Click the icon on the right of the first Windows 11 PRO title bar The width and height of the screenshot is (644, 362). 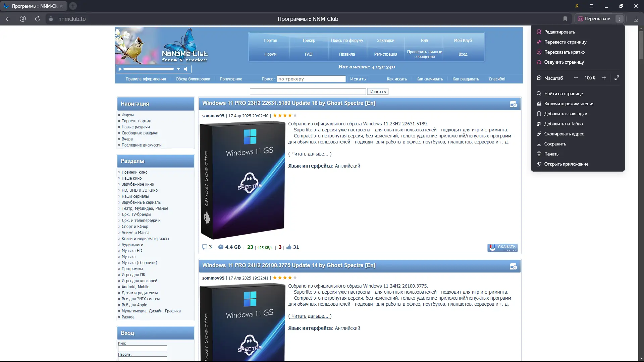(x=513, y=104)
